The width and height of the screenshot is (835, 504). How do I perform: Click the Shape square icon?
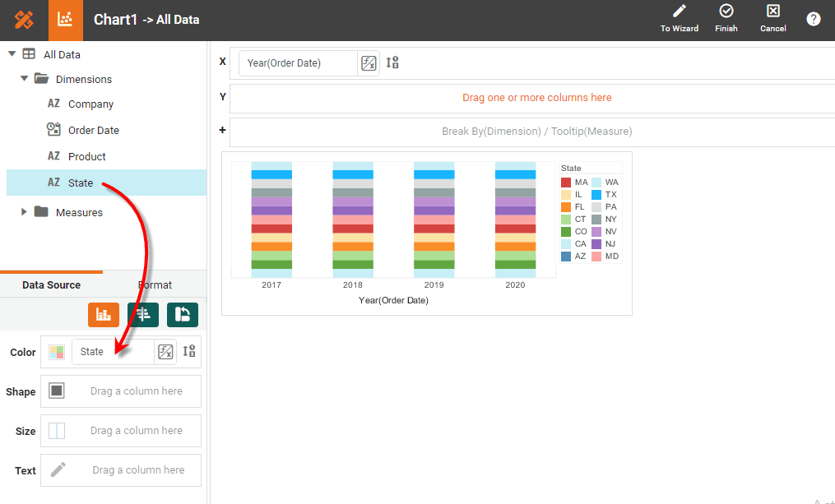pyautogui.click(x=57, y=391)
